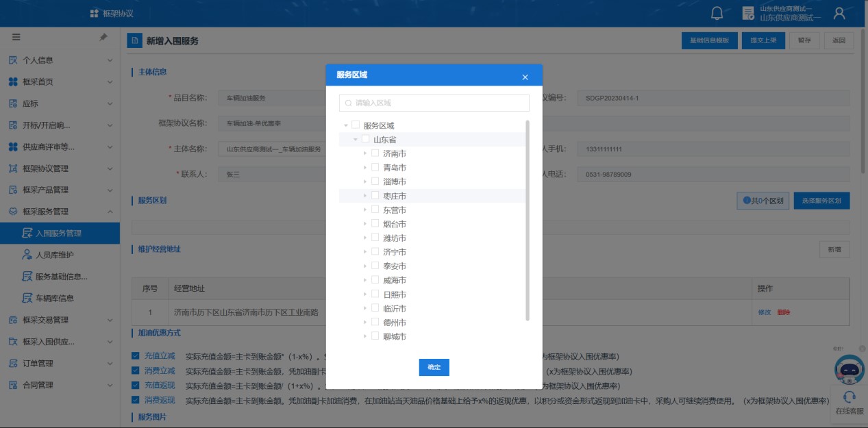Click the 选择服务区划 button
The height and width of the screenshot is (428, 868).
[x=821, y=201]
